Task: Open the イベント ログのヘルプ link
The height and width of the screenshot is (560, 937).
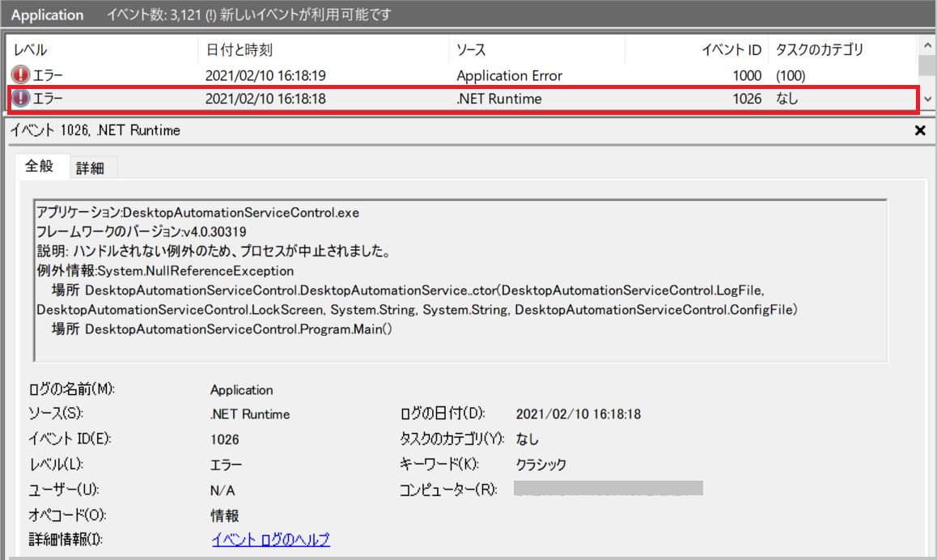Action: pyautogui.click(x=271, y=539)
